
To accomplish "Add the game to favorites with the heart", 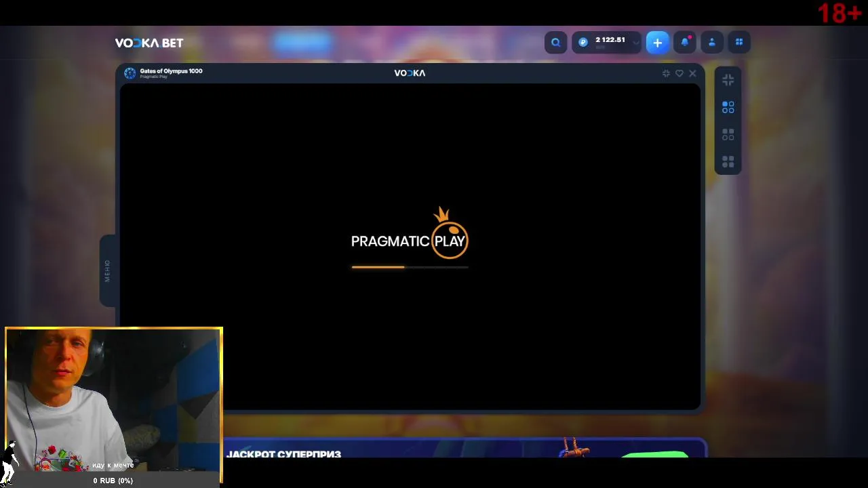I will (679, 73).
